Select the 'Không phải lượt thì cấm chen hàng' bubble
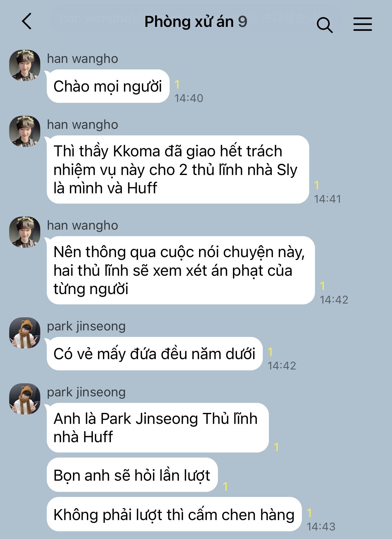Viewport: 392px width, 539px height. (174, 514)
